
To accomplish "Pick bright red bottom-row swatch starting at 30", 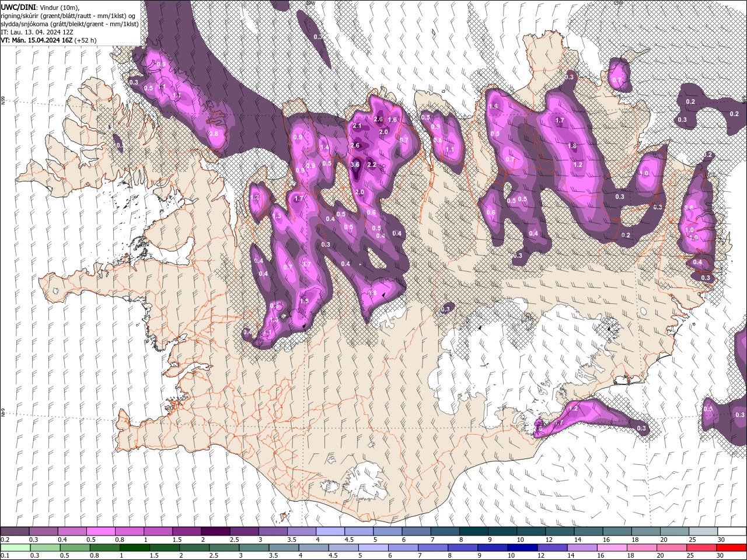I will [731, 547].
